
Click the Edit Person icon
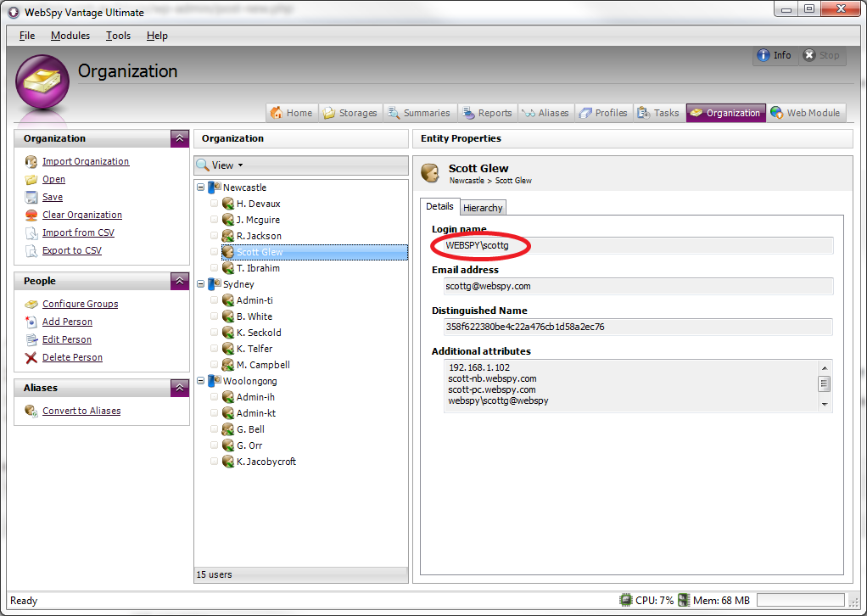(x=31, y=339)
